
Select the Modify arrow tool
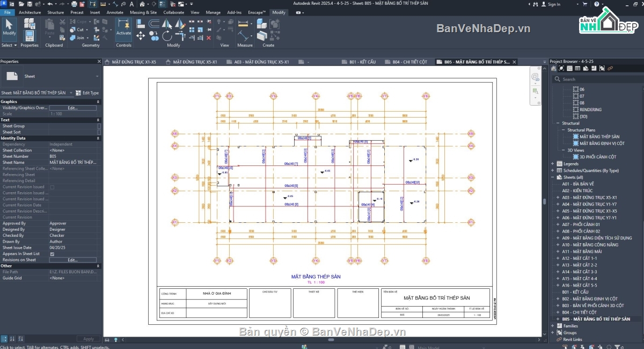click(x=9, y=27)
